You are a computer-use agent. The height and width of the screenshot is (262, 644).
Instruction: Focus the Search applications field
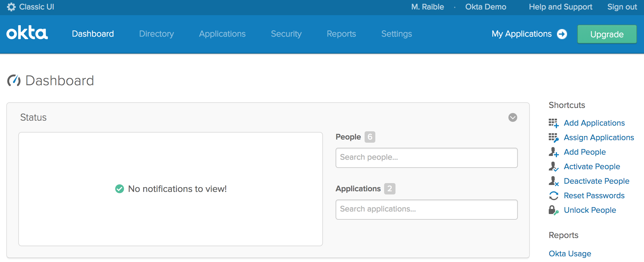pos(427,210)
